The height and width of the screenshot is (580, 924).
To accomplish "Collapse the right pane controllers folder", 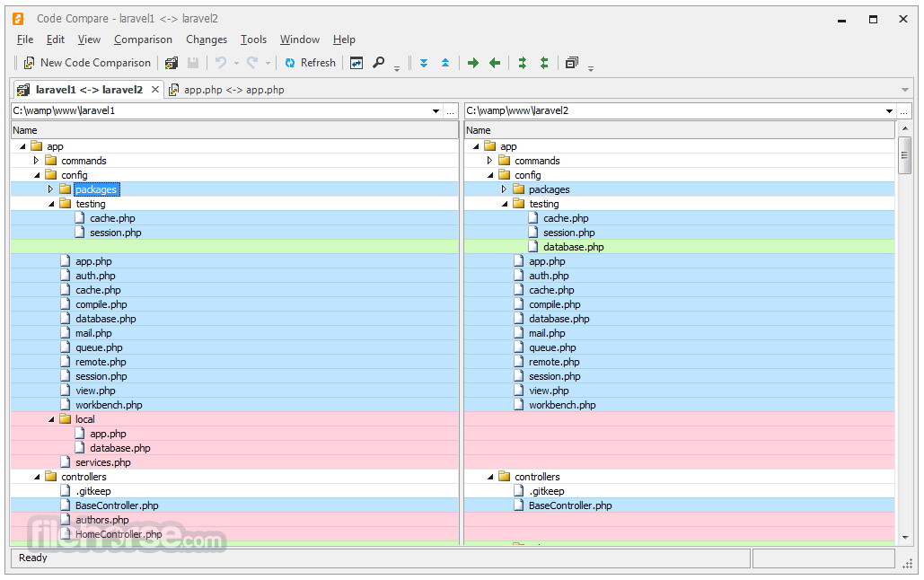I will coord(490,477).
